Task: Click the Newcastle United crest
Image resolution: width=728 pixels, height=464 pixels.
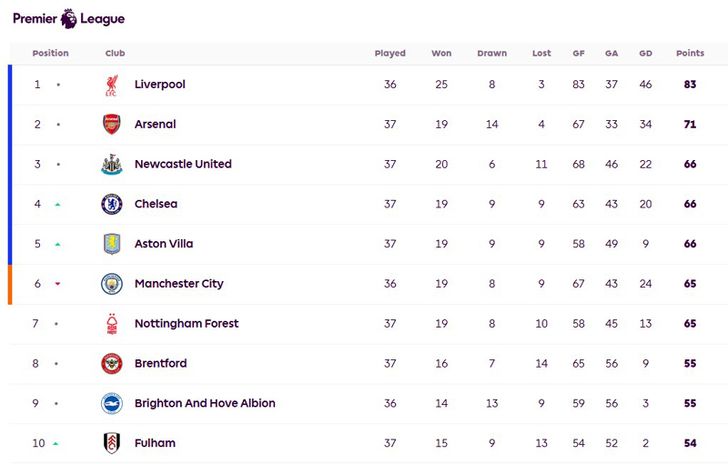Action: pyautogui.click(x=111, y=164)
